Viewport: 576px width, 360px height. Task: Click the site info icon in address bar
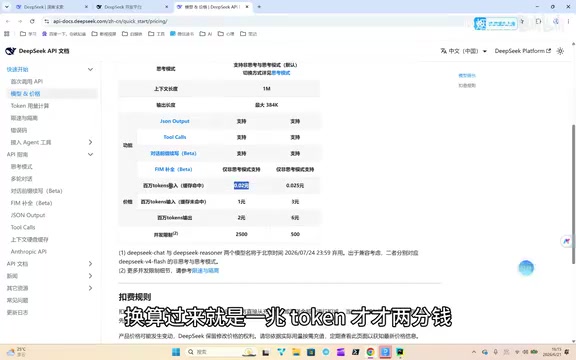[47, 21]
